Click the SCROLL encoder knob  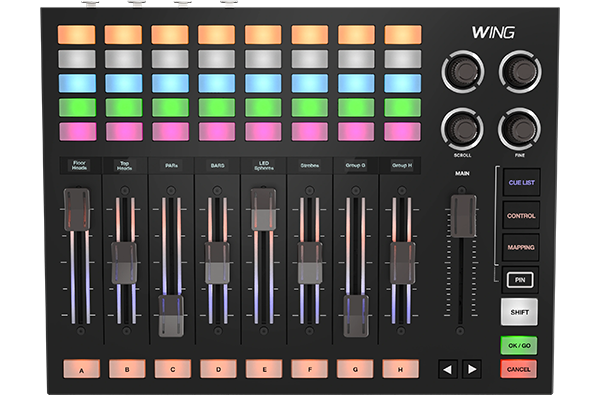point(462,129)
